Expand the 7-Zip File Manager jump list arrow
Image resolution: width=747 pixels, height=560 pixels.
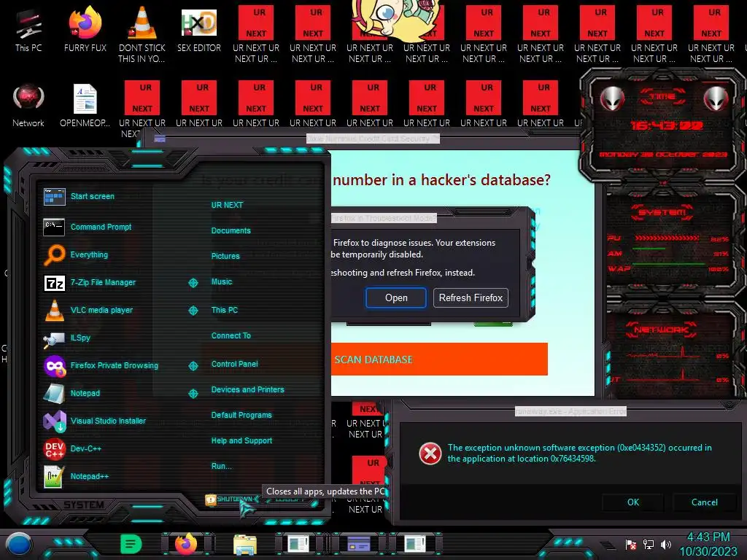point(193,283)
